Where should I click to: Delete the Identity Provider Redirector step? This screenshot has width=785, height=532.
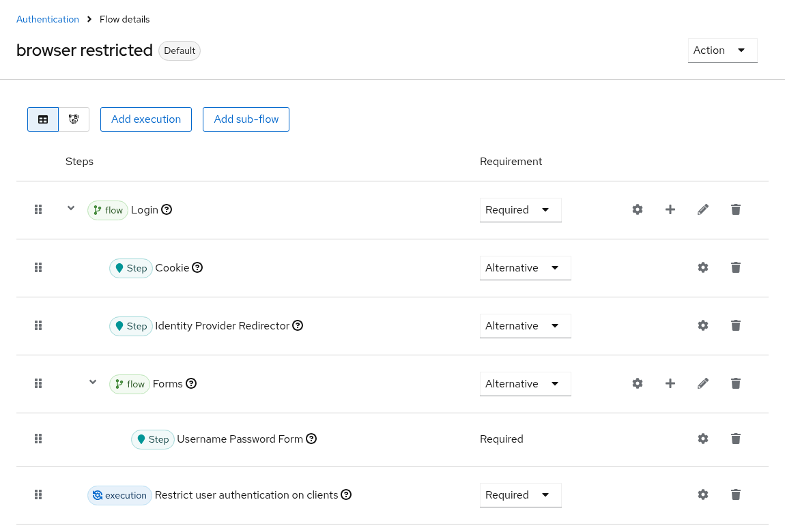(x=736, y=325)
